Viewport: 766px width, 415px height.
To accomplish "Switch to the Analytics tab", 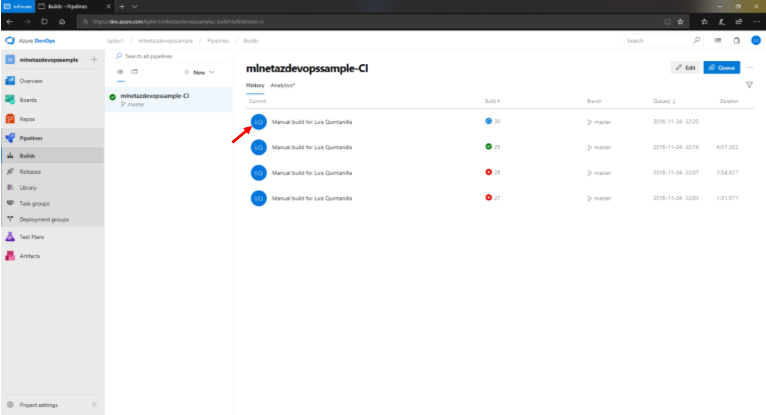I will coord(282,85).
